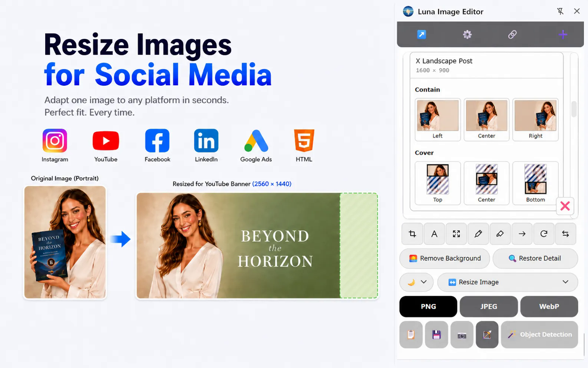Select the Crop tool
588x368 pixels.
(x=412, y=234)
